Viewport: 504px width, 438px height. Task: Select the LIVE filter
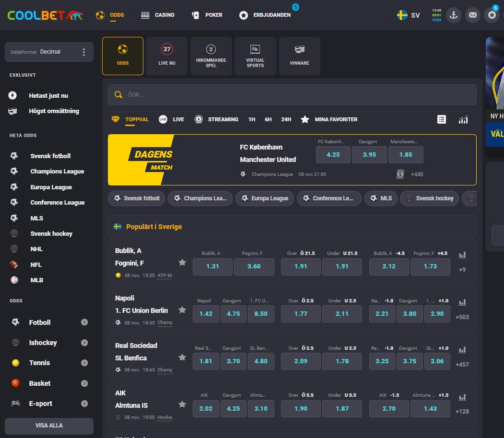(171, 119)
